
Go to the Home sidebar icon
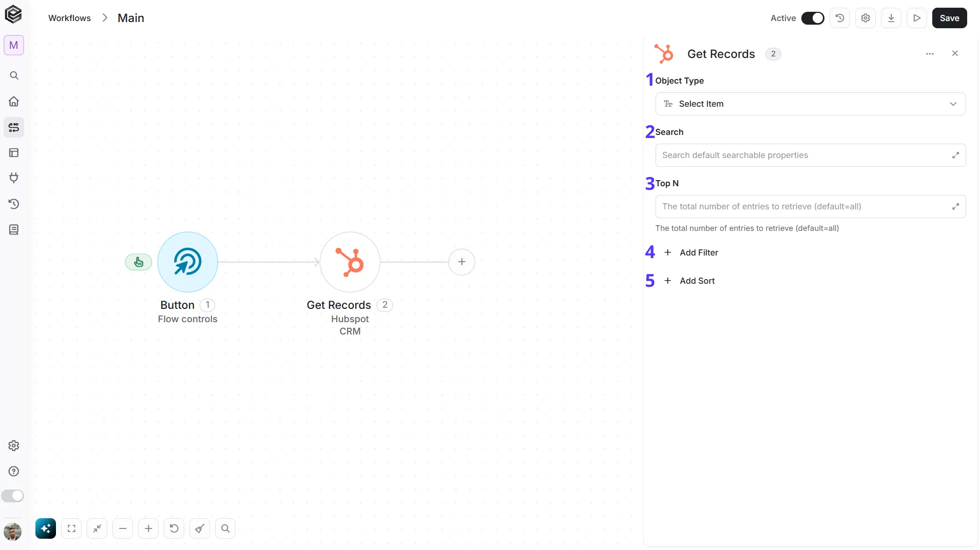(x=14, y=101)
